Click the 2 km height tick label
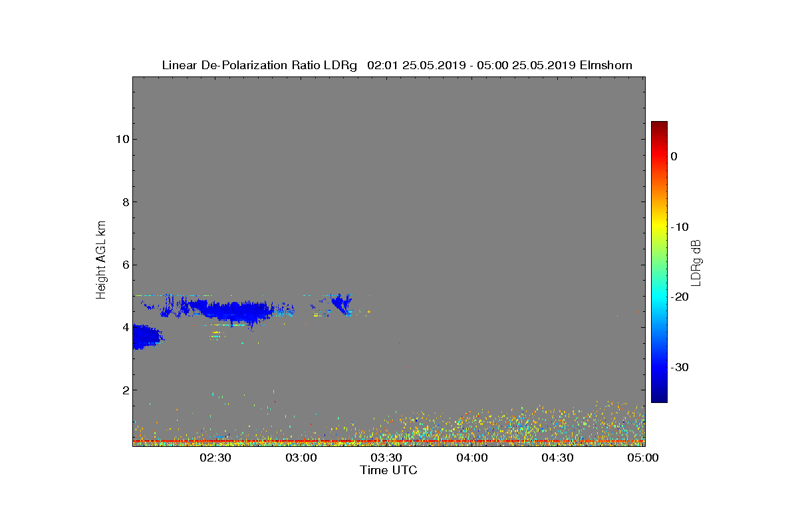Screen dimensions: 798x532 click(124, 390)
